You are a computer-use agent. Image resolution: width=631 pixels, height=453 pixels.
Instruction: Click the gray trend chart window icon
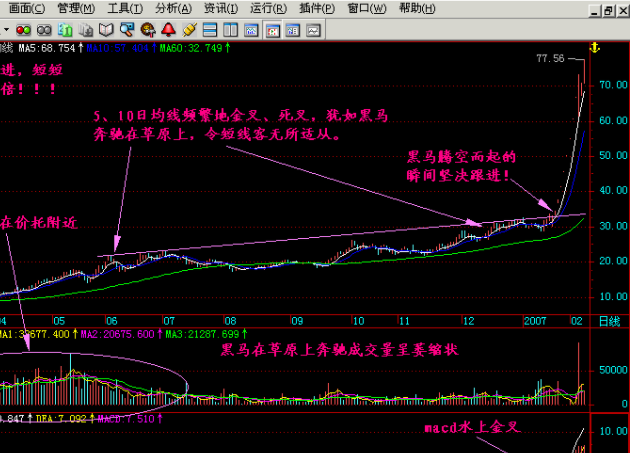tap(313, 31)
